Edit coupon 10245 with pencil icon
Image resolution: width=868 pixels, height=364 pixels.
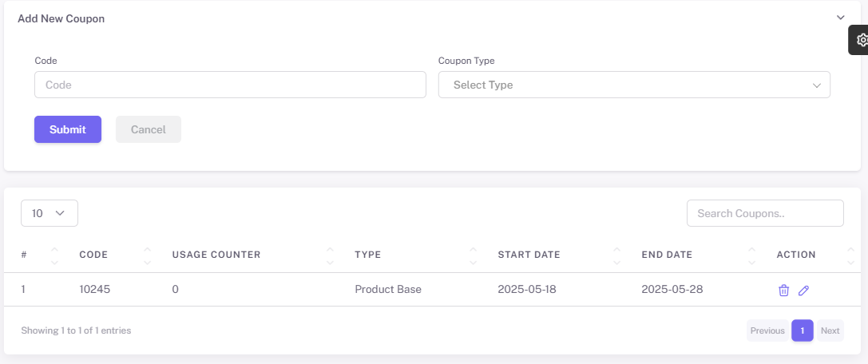(x=804, y=290)
